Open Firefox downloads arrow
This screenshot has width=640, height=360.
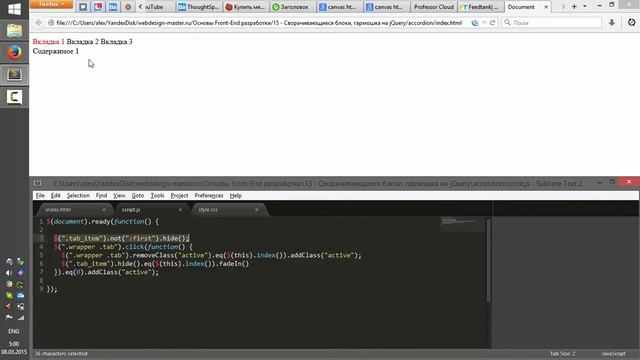click(611, 23)
